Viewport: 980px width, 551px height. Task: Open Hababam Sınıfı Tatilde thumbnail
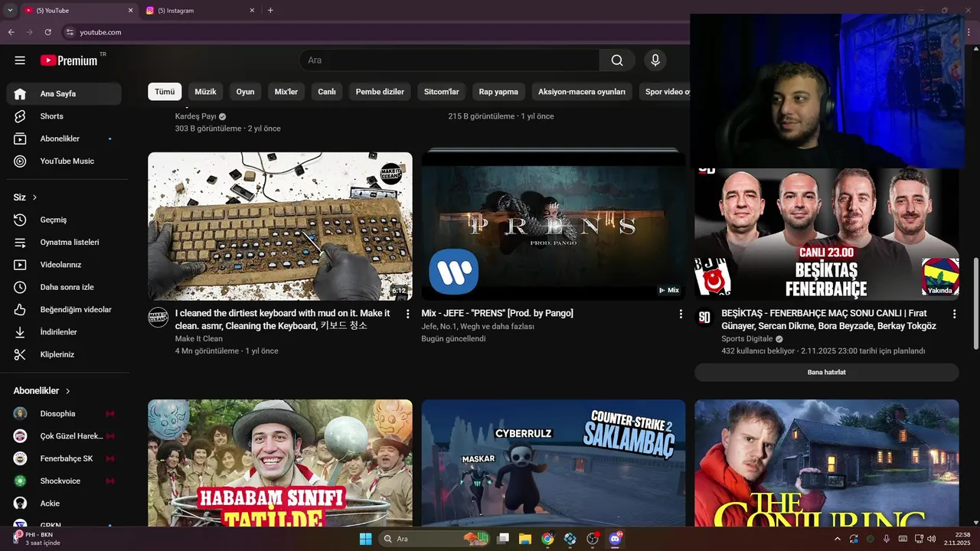tap(280, 463)
